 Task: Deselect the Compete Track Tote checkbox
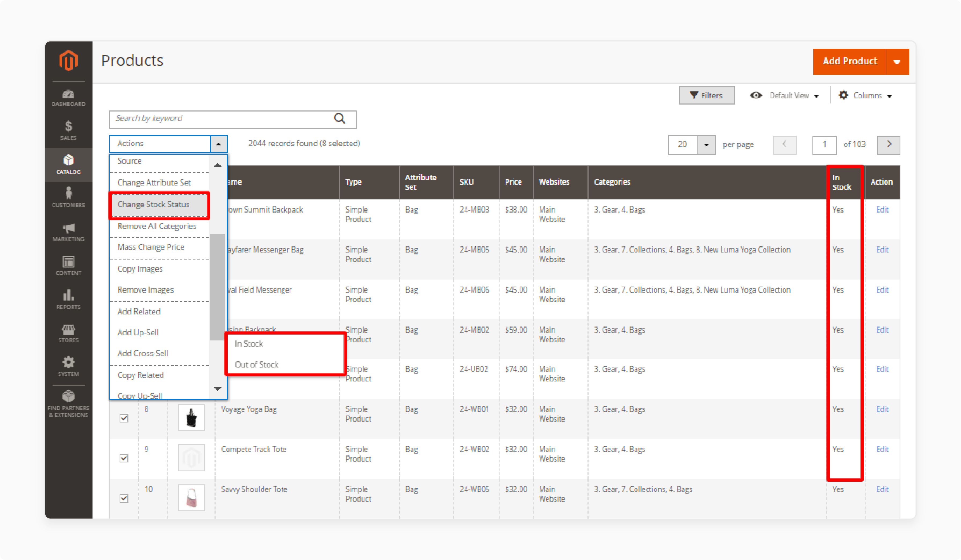click(124, 458)
